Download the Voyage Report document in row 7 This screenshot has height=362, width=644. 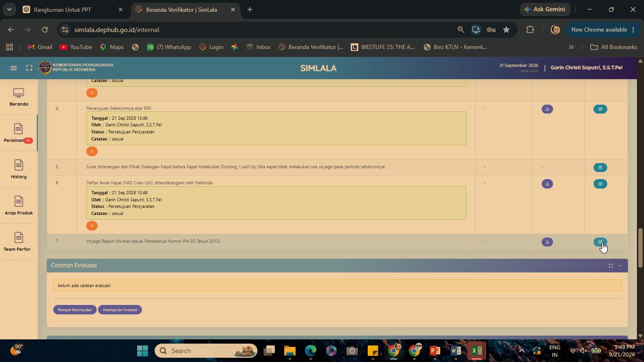[x=547, y=242]
